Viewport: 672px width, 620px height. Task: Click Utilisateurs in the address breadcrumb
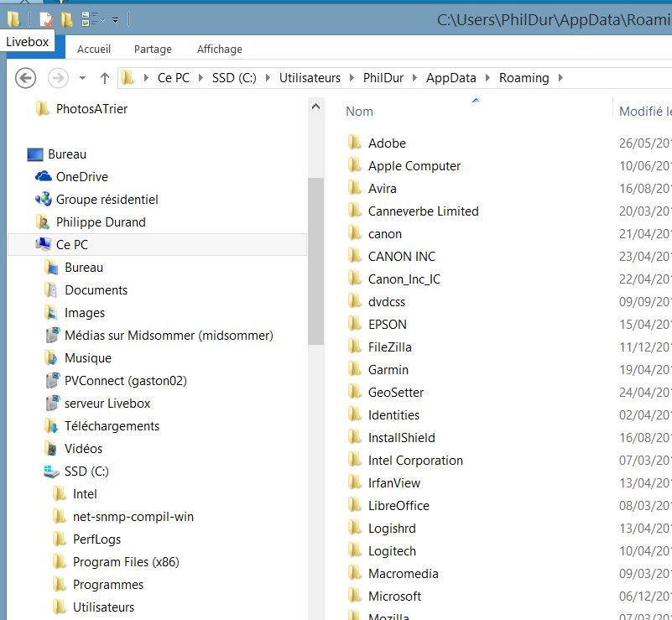tap(310, 78)
